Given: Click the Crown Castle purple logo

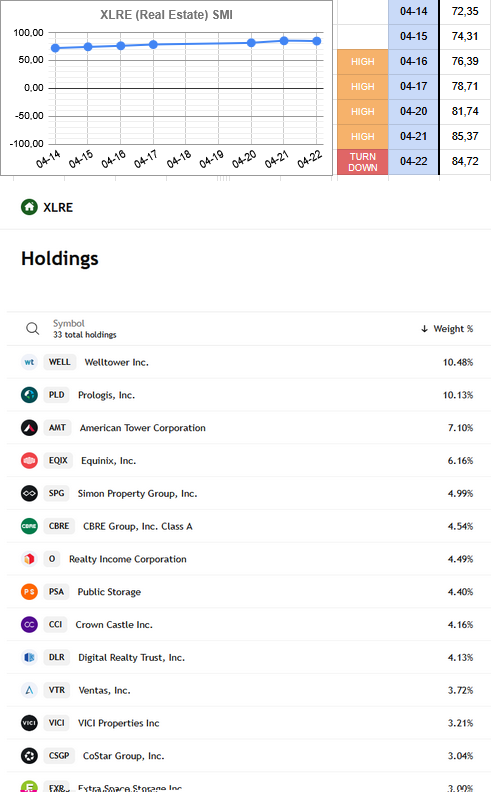Looking at the screenshot, I should [x=29, y=624].
